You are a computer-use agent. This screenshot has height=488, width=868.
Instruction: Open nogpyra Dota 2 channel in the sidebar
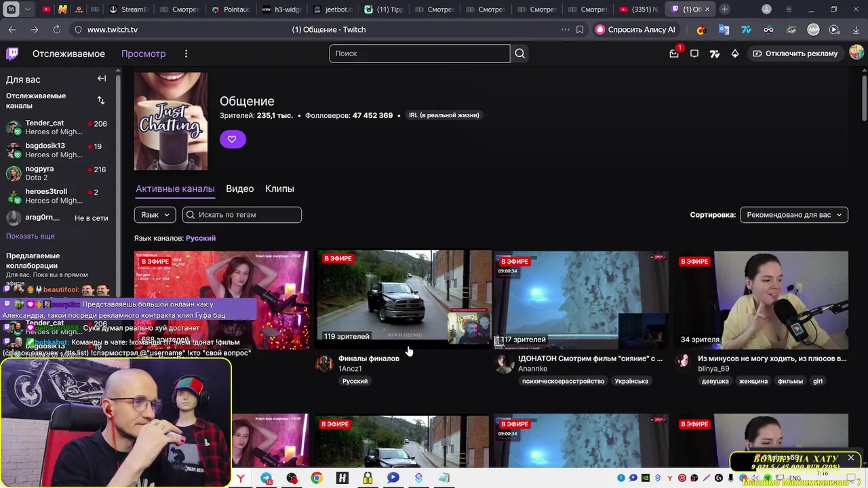point(57,174)
